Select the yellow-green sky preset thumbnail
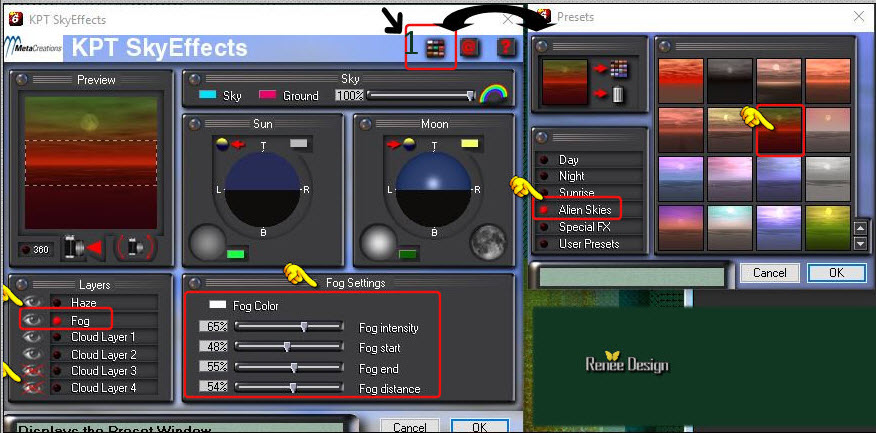The image size is (876, 433). point(828,227)
